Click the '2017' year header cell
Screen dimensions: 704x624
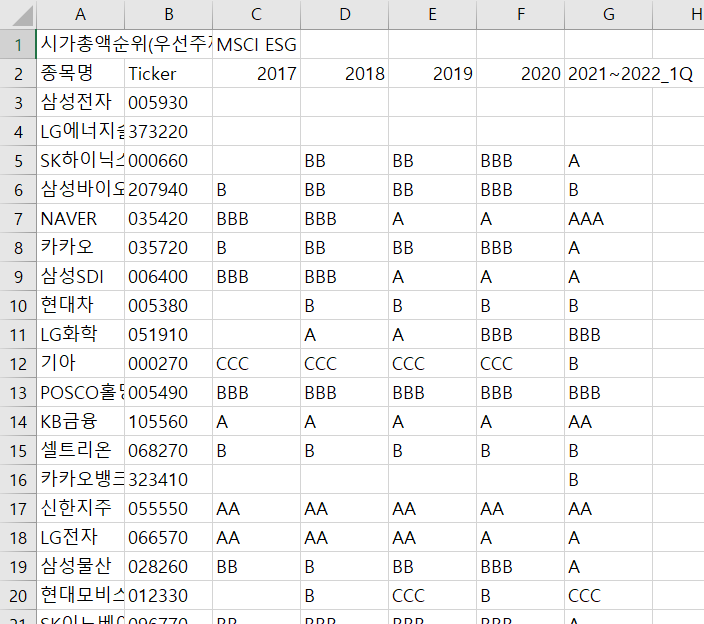pos(256,73)
